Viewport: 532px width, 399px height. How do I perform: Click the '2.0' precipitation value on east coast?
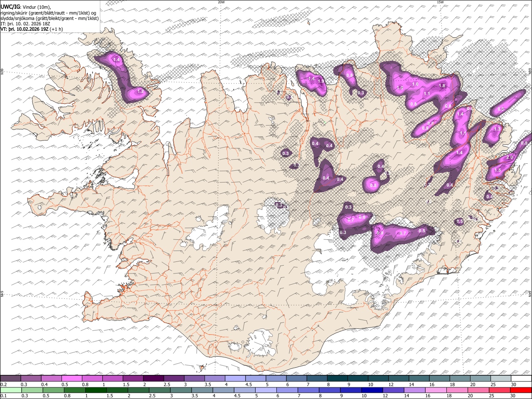tap(510, 158)
